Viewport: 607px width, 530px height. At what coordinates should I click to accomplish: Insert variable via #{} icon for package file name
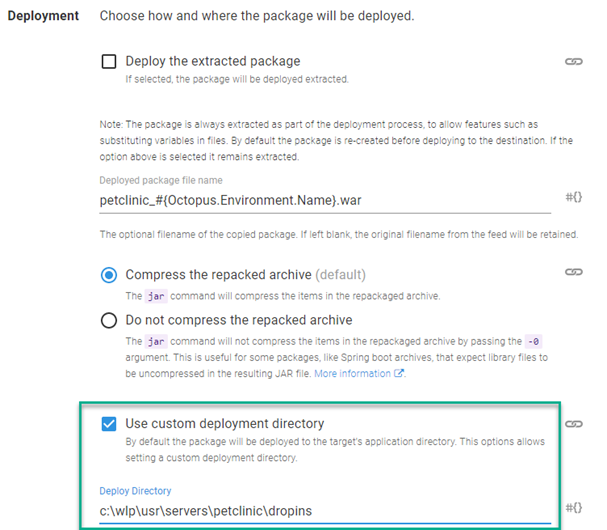[x=573, y=198]
